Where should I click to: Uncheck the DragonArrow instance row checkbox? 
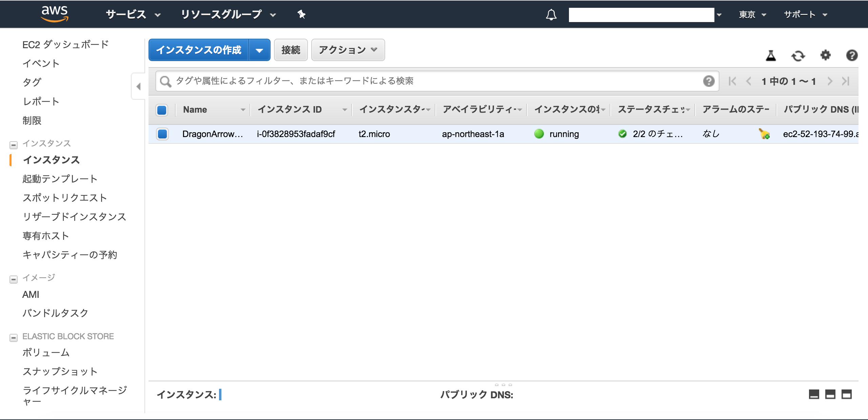(x=162, y=134)
